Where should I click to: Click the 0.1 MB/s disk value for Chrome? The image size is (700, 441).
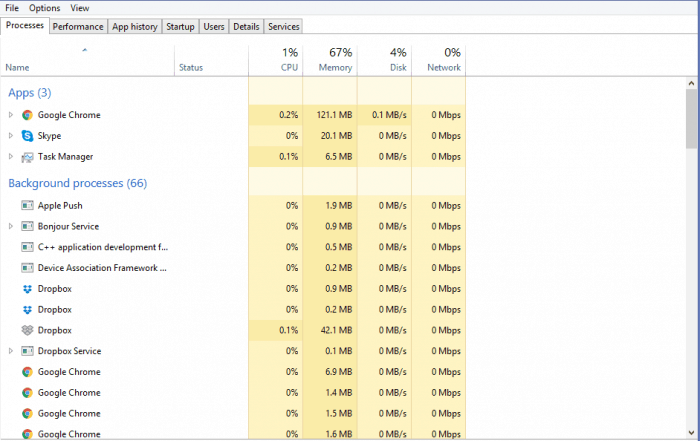[x=389, y=115]
